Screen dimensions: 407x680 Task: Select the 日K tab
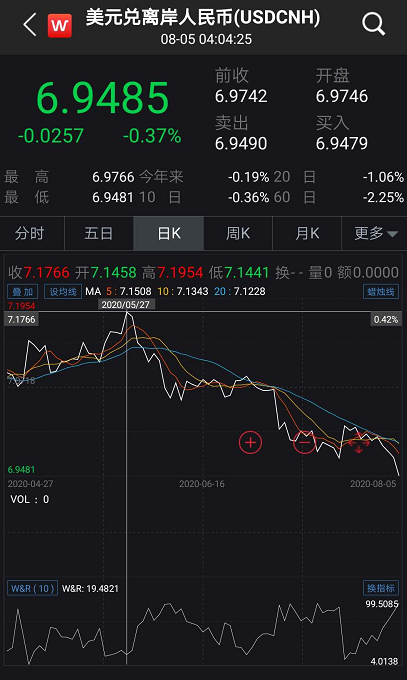click(x=168, y=234)
